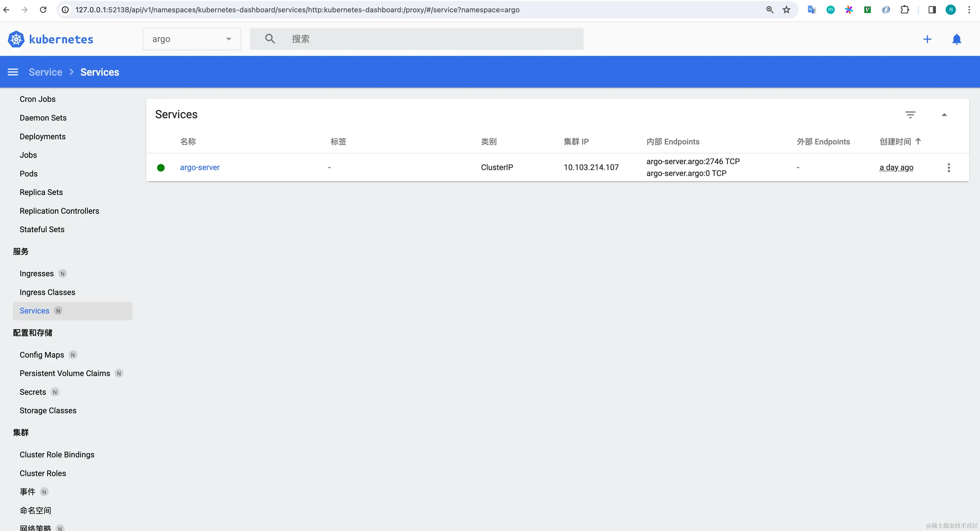Open the argo namespace dropdown

[x=191, y=39]
